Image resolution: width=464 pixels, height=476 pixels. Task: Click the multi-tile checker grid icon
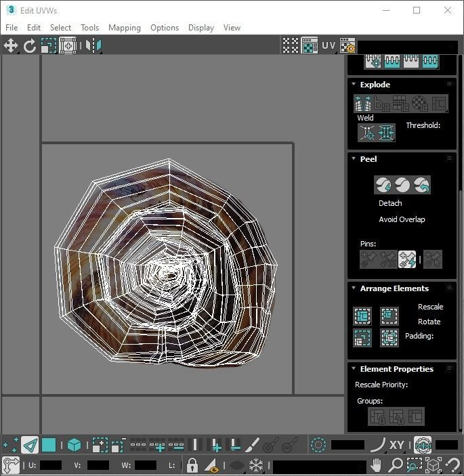click(x=291, y=46)
